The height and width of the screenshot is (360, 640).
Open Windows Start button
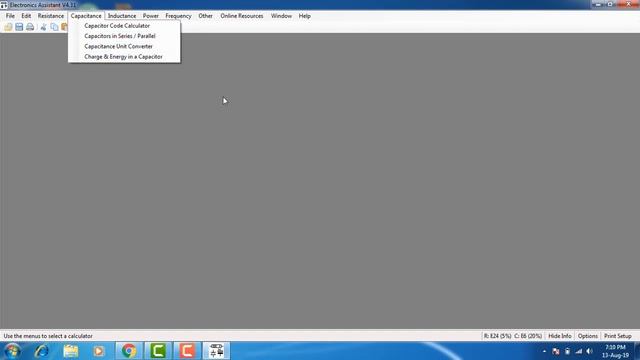pyautogui.click(x=12, y=351)
